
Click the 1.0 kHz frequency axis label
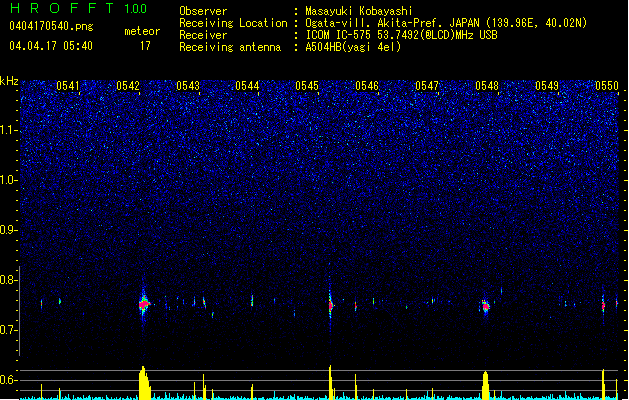[8, 180]
